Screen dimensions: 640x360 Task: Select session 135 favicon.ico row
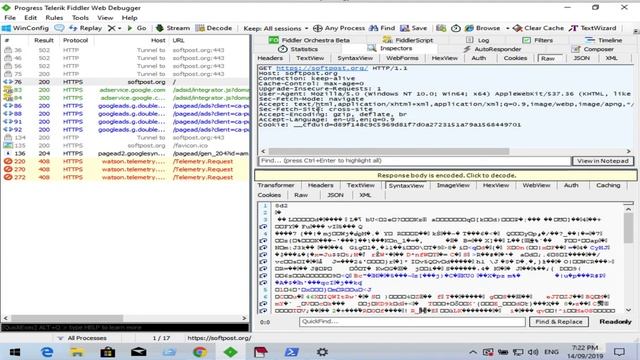[125, 146]
